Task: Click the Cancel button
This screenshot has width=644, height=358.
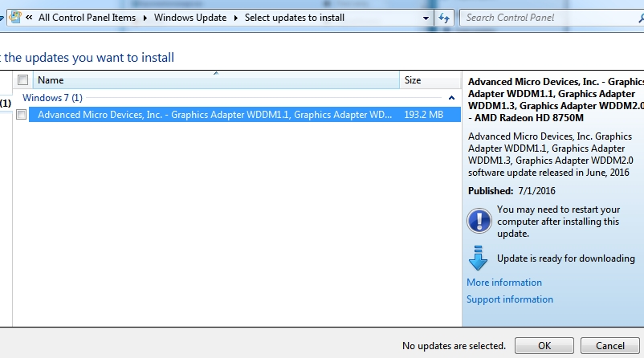Action: (x=610, y=346)
